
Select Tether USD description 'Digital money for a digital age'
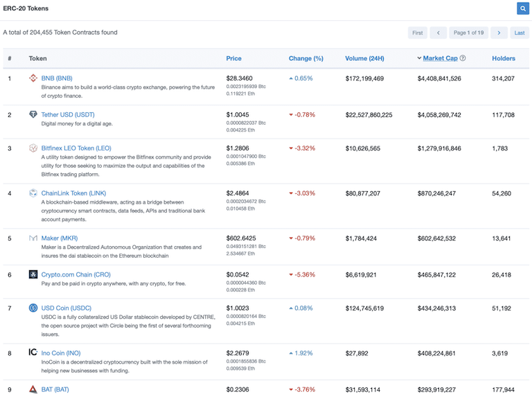pyautogui.click(x=77, y=123)
